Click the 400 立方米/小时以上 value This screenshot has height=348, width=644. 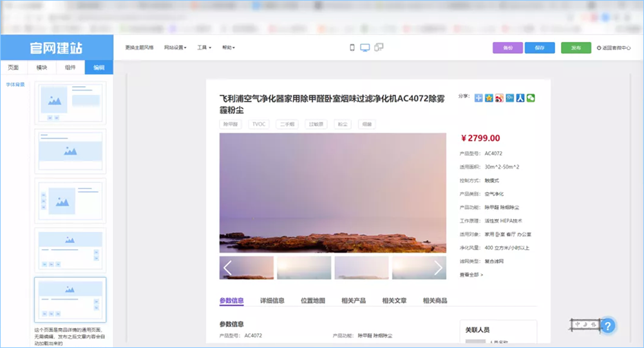click(507, 247)
